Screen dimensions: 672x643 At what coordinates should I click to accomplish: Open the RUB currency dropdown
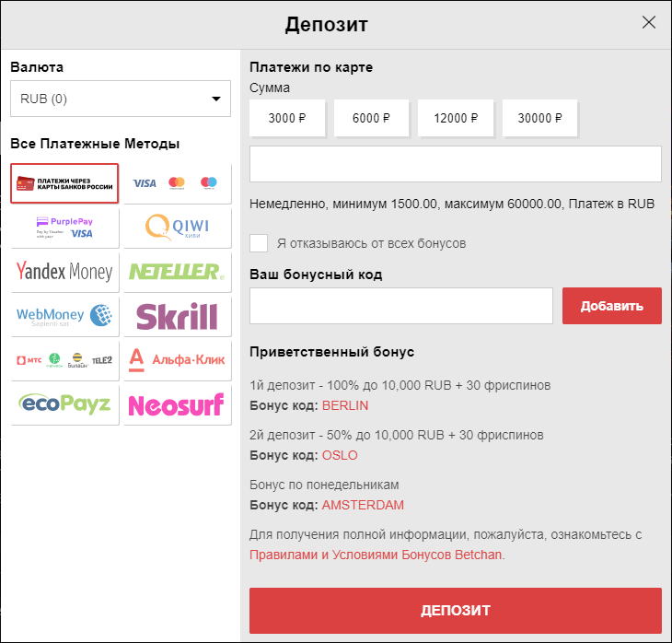click(x=121, y=99)
